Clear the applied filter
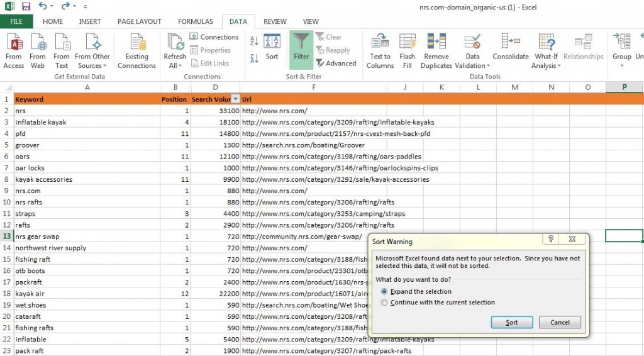The image size is (644, 356). click(328, 37)
